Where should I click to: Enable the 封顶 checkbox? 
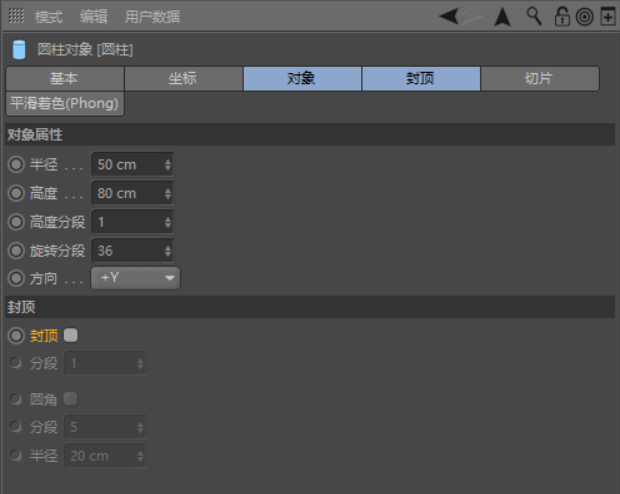pyautogui.click(x=71, y=335)
